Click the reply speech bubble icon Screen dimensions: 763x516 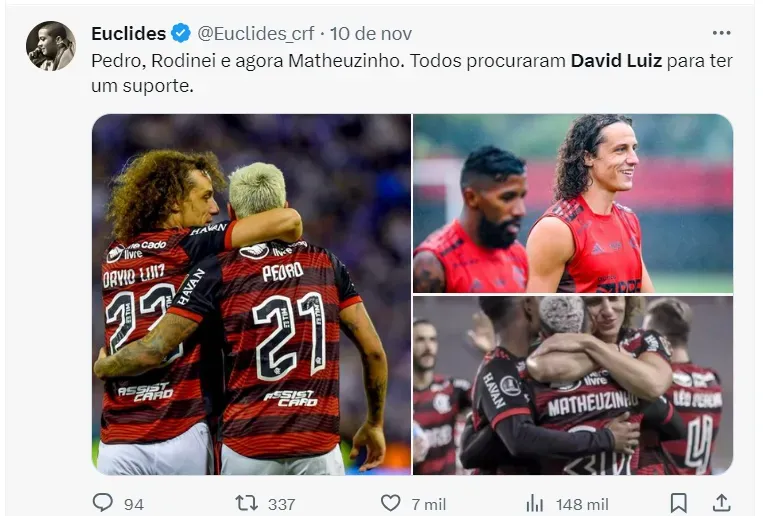pyautogui.click(x=102, y=503)
